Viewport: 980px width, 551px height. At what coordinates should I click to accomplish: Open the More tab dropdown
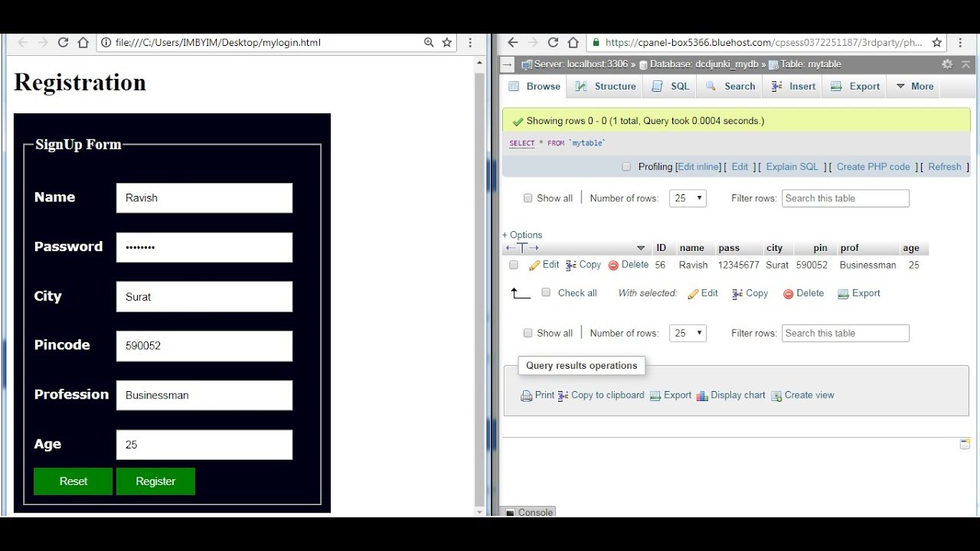click(914, 86)
